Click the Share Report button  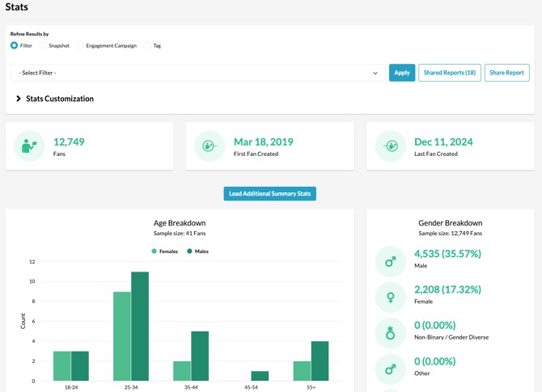click(506, 73)
